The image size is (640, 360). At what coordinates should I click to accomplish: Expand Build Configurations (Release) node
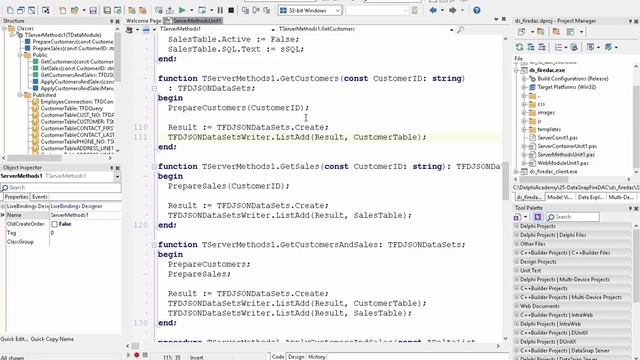coord(524,79)
